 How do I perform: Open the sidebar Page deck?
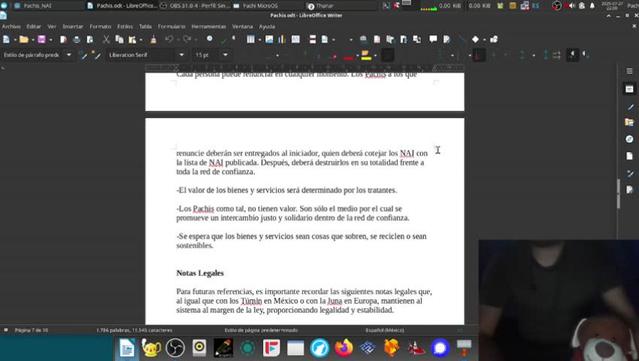(630, 156)
